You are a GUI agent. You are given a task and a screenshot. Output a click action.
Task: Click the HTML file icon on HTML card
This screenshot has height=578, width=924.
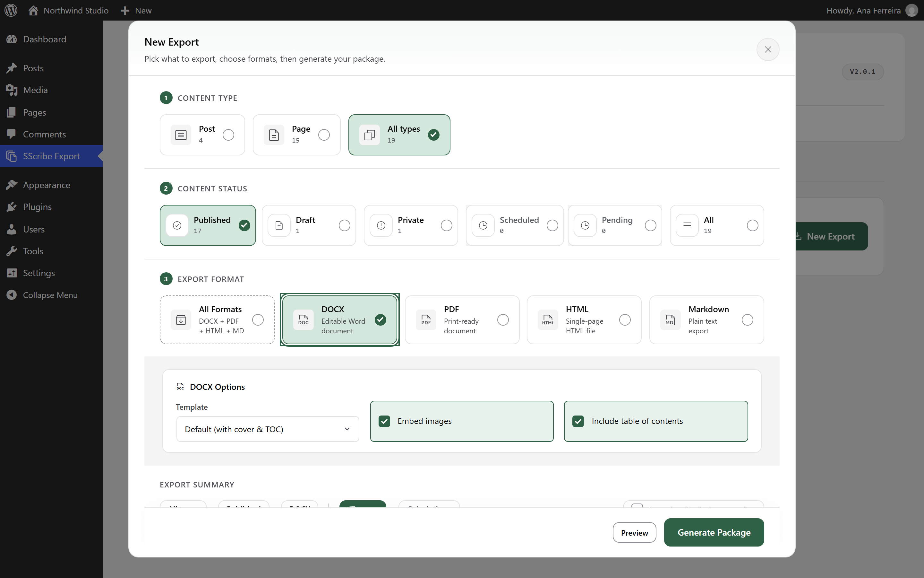(548, 320)
